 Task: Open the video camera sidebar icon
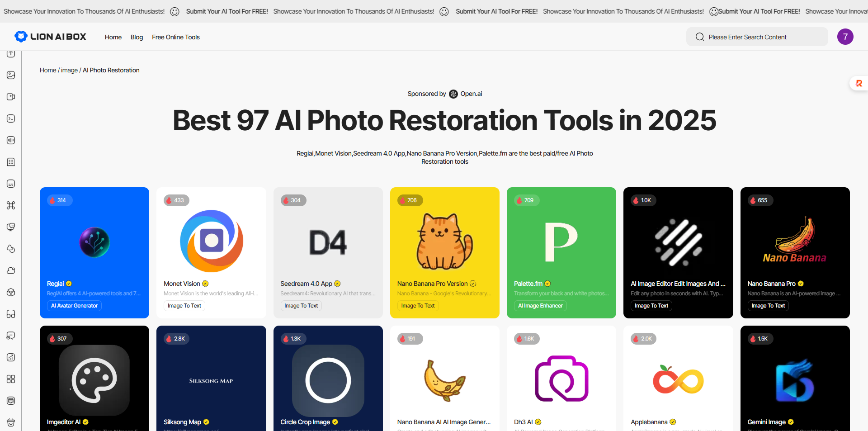click(11, 97)
